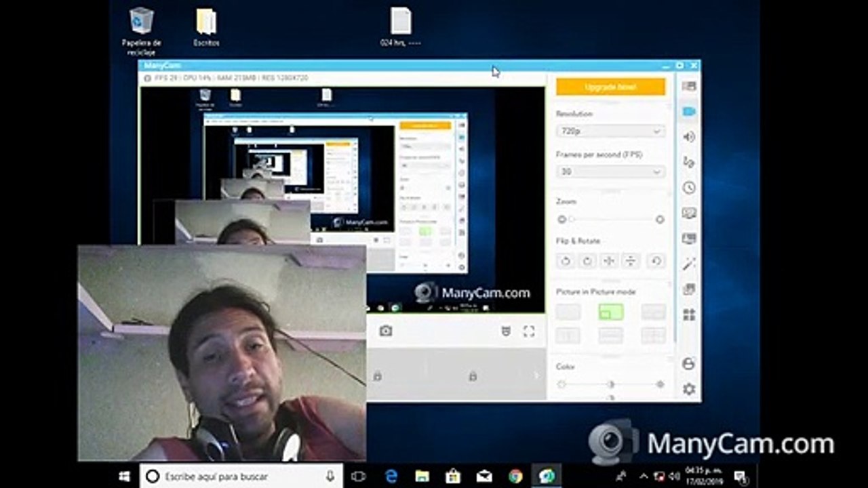Select the bottom-left Picture in Picture layout
The image size is (868, 488).
tap(568, 335)
